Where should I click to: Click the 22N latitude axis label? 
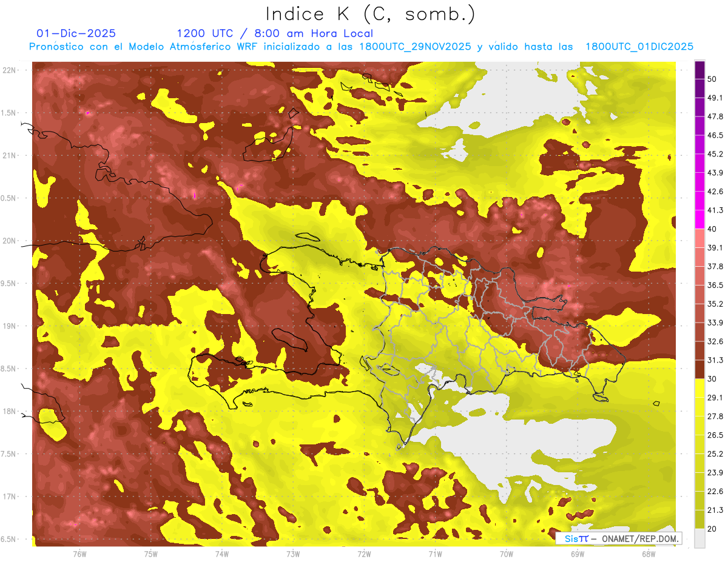click(x=9, y=70)
